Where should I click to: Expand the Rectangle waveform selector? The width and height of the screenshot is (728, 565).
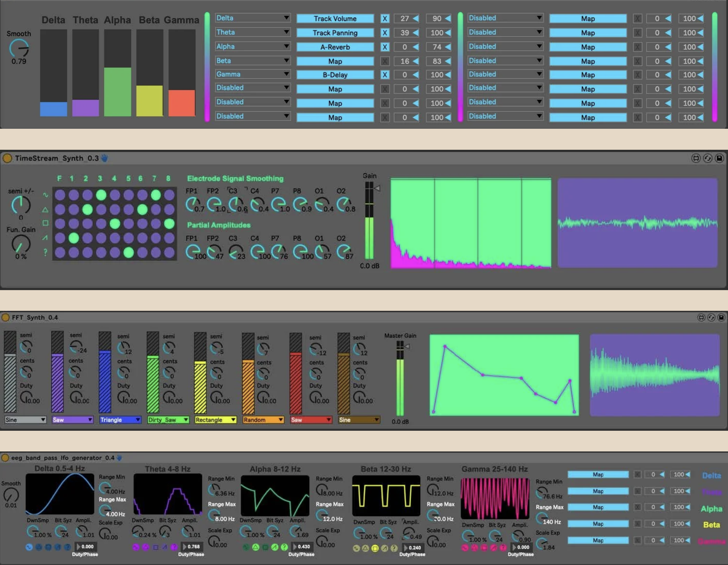point(215,420)
